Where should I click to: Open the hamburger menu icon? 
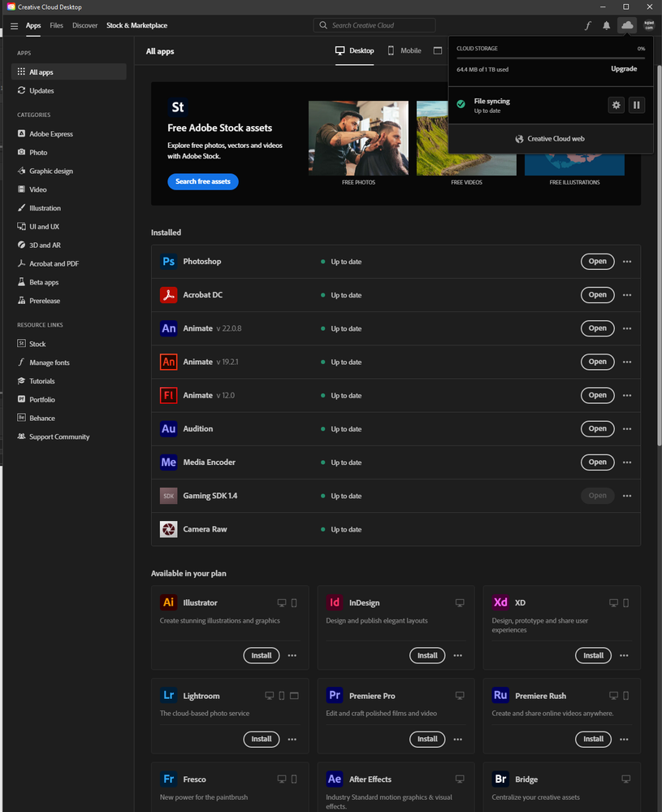tap(14, 26)
